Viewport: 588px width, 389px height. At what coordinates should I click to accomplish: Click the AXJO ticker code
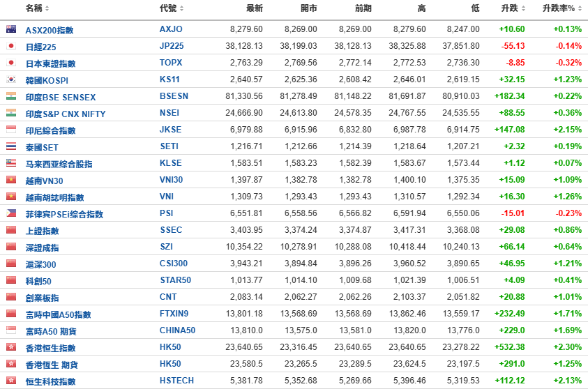click(171, 29)
